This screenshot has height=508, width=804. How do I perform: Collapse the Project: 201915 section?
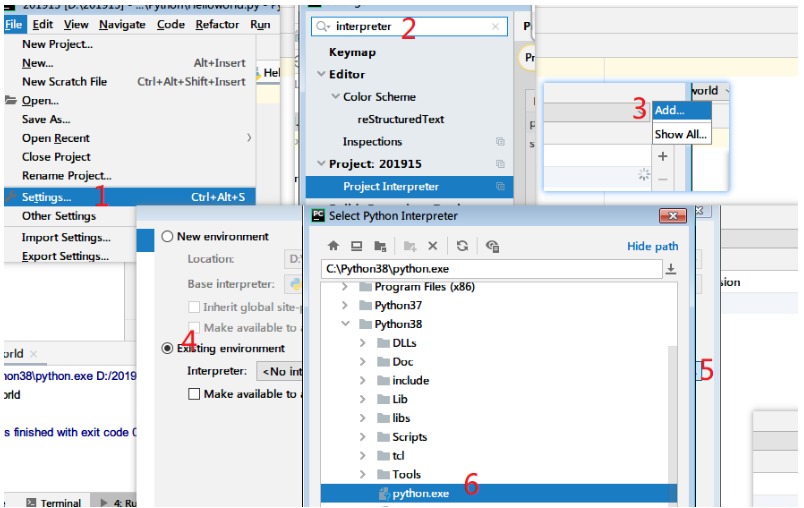(x=321, y=164)
